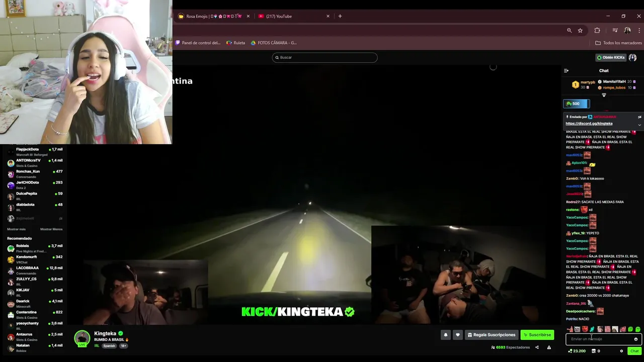
Task: Click the Buscar search field
Action: click(325, 57)
